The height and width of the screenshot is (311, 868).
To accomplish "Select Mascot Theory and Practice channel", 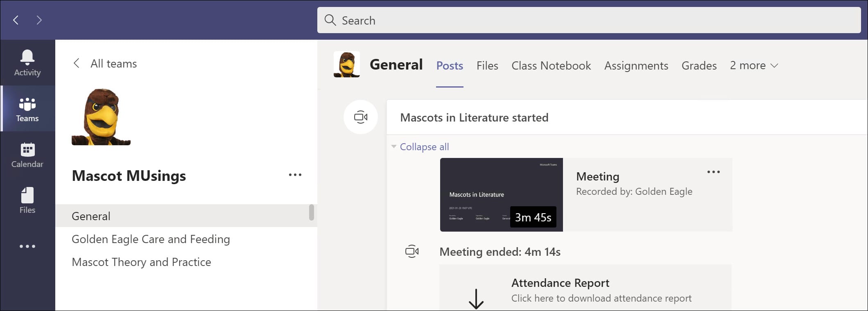I will click(141, 262).
